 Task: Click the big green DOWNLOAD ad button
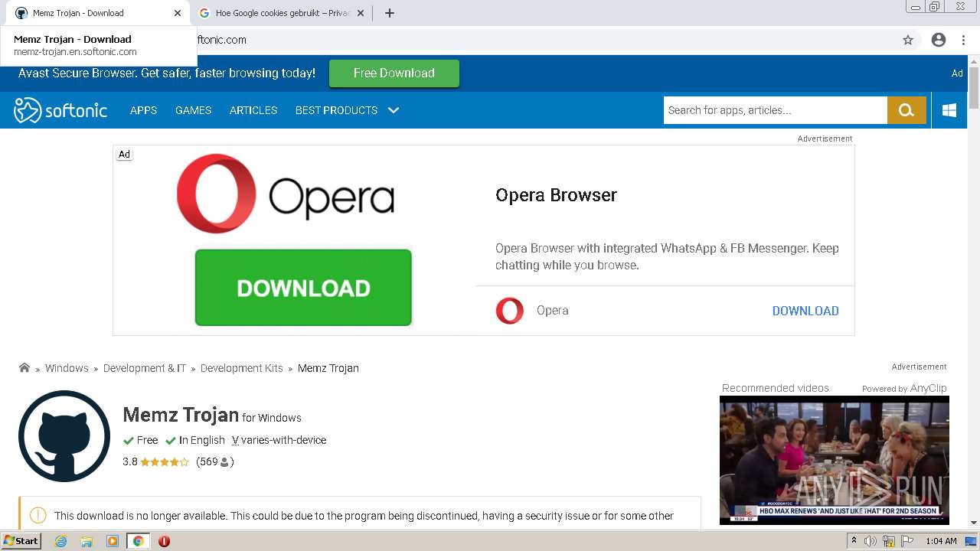[303, 288]
